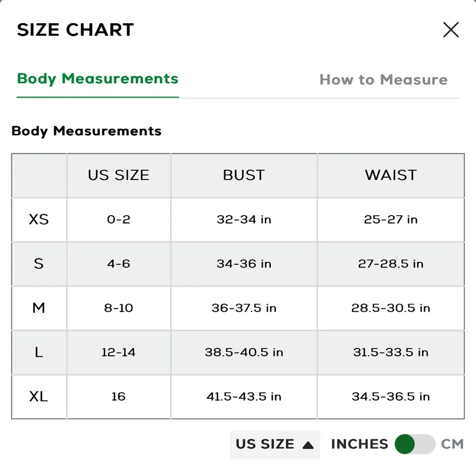Screen dimensions: 476x476
Task: Click the US size 16 cell
Action: (x=119, y=397)
